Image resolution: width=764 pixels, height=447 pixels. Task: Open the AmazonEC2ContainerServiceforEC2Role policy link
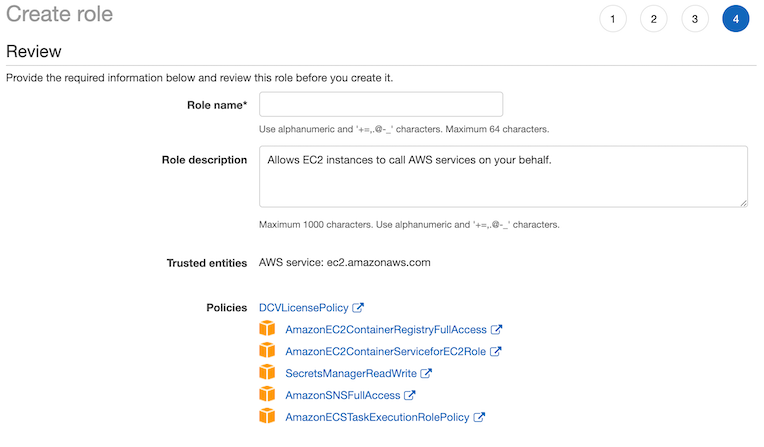pos(385,351)
